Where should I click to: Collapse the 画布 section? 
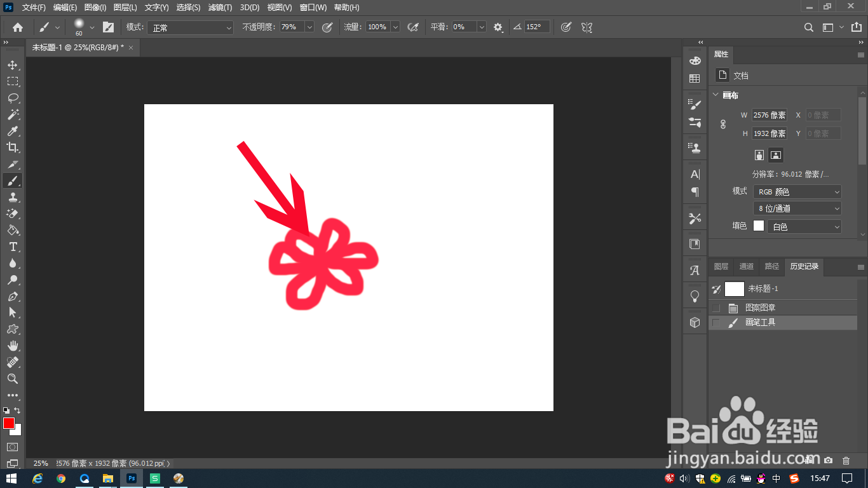click(x=715, y=95)
